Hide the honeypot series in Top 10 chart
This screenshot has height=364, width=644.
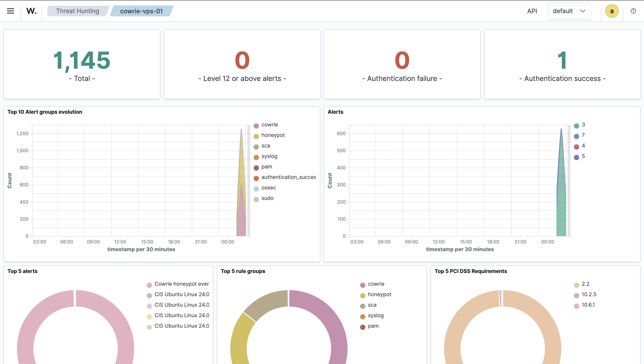click(x=272, y=135)
